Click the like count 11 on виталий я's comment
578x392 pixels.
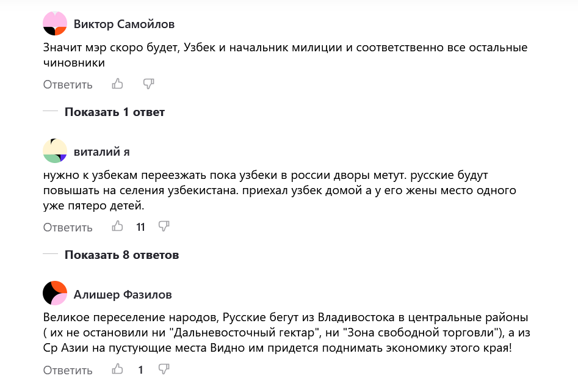coord(140,227)
